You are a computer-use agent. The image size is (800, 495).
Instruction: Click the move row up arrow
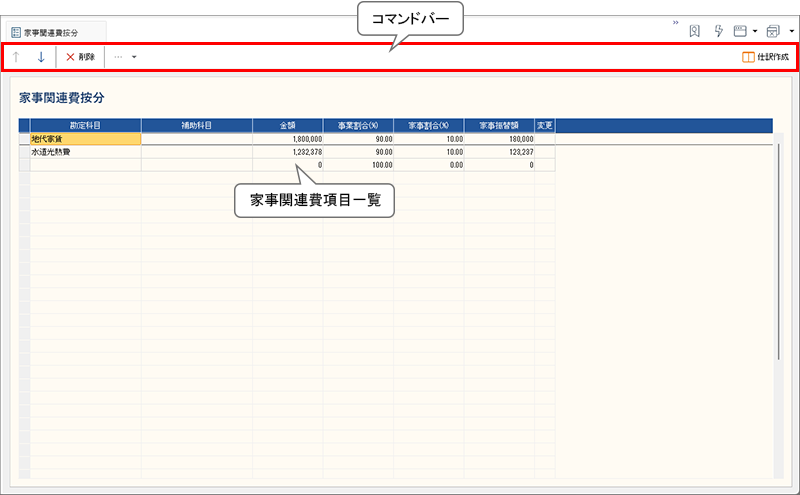point(17,57)
